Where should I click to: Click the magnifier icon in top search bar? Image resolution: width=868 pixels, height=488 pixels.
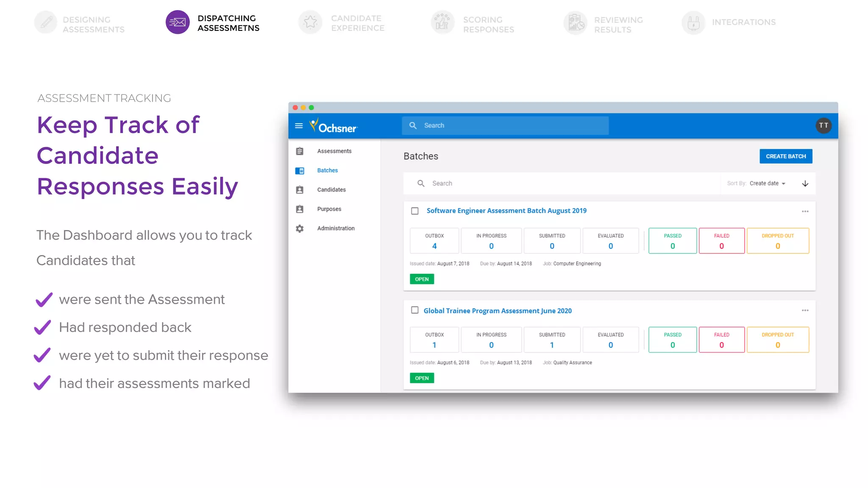413,125
